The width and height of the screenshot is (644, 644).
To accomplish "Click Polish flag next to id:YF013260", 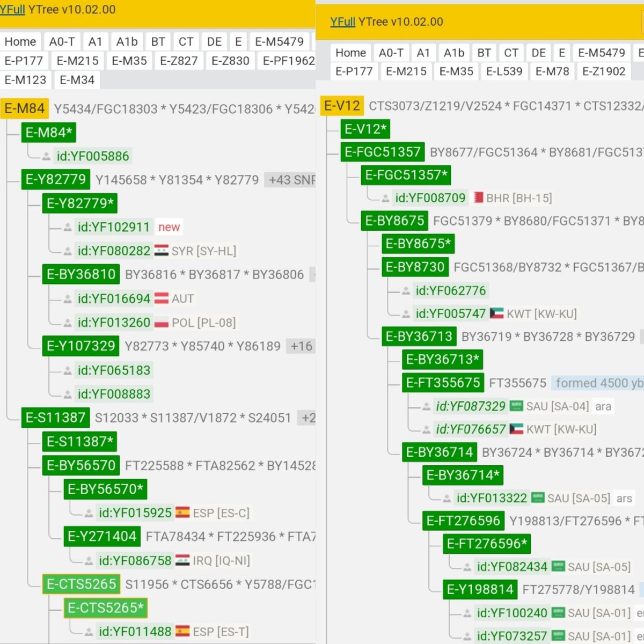I will 162,322.
